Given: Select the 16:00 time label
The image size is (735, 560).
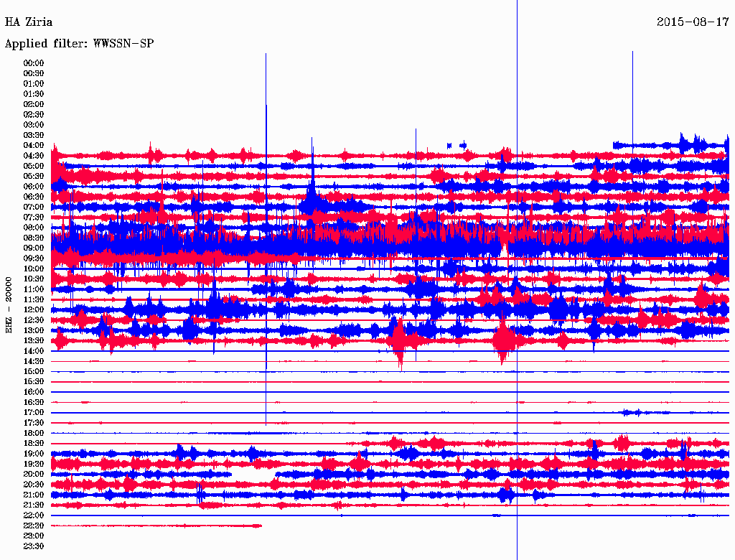Looking at the screenshot, I should tap(34, 392).
